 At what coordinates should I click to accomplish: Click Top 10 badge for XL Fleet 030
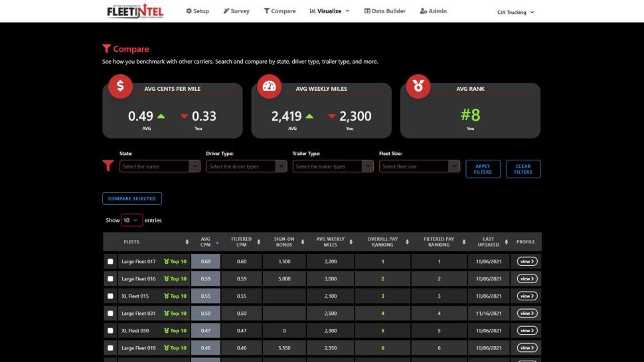[175, 330]
